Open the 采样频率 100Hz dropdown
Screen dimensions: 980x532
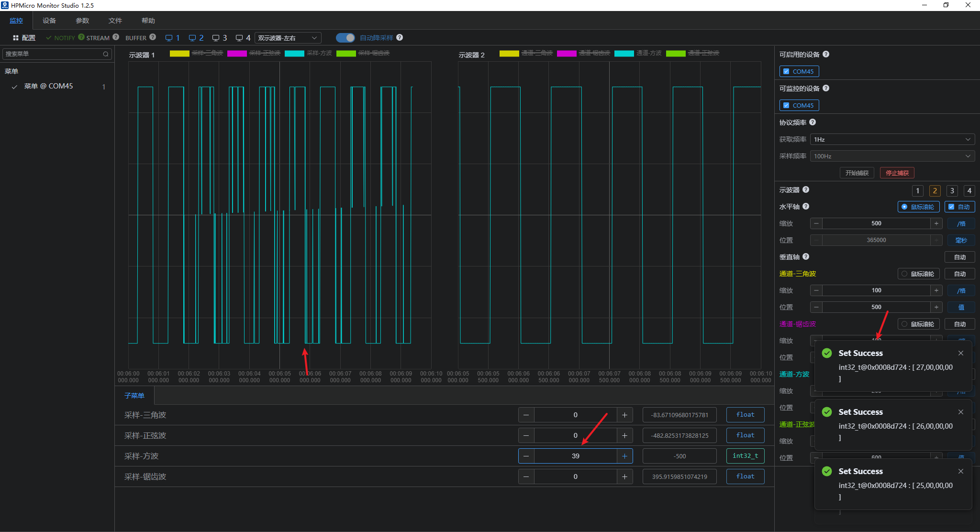(892, 156)
